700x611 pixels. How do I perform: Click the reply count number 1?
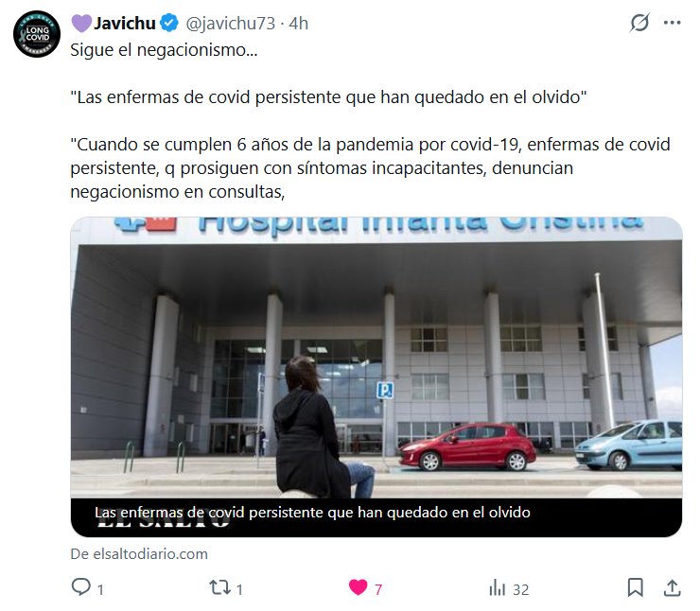tap(100, 589)
